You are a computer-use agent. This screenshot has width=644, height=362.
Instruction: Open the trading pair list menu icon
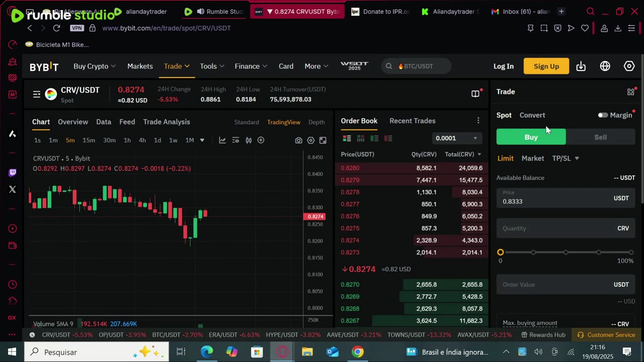pos(37,94)
